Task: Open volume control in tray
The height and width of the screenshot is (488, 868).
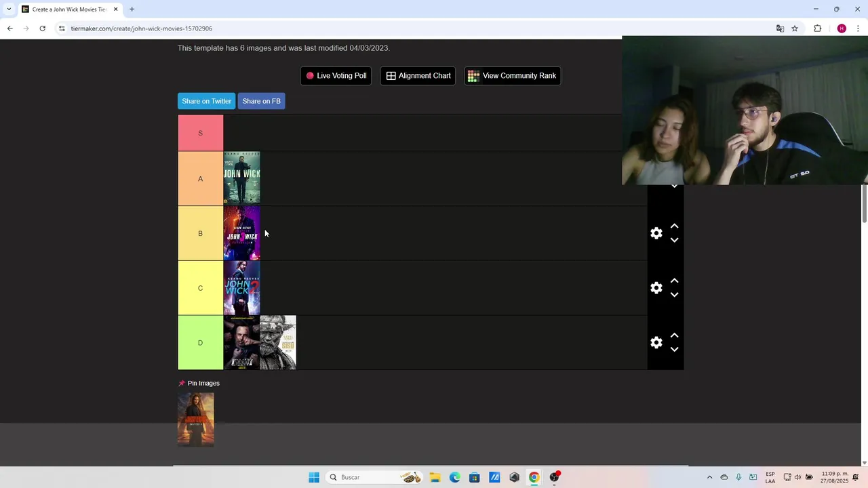Action: pos(797,477)
